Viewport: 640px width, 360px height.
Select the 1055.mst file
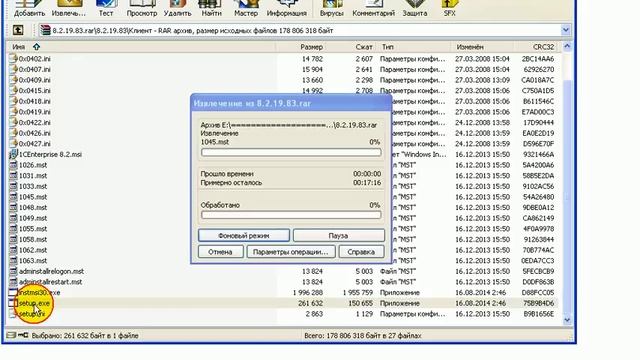pos(33,229)
